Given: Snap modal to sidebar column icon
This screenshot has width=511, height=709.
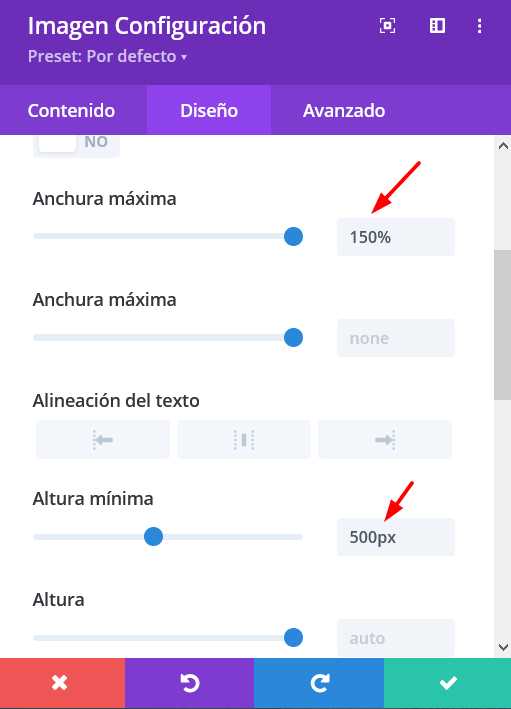Looking at the screenshot, I should 437,26.
